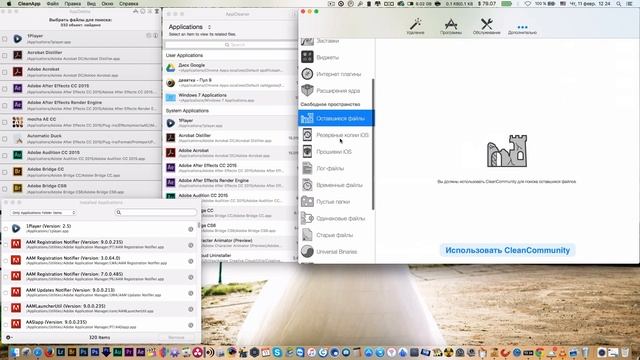Select 1Player under System Applications
Screen dimensions: 640x360
click(x=231, y=123)
